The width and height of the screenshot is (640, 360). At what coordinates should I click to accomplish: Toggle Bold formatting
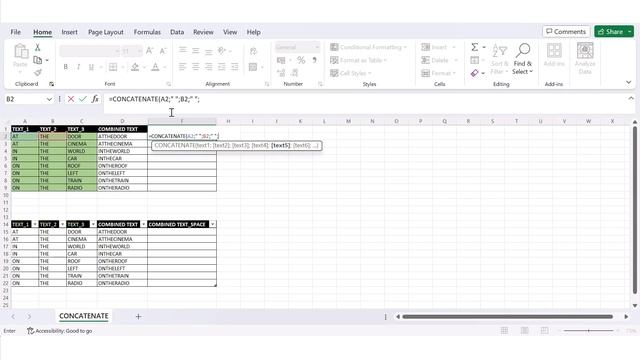pos(65,67)
